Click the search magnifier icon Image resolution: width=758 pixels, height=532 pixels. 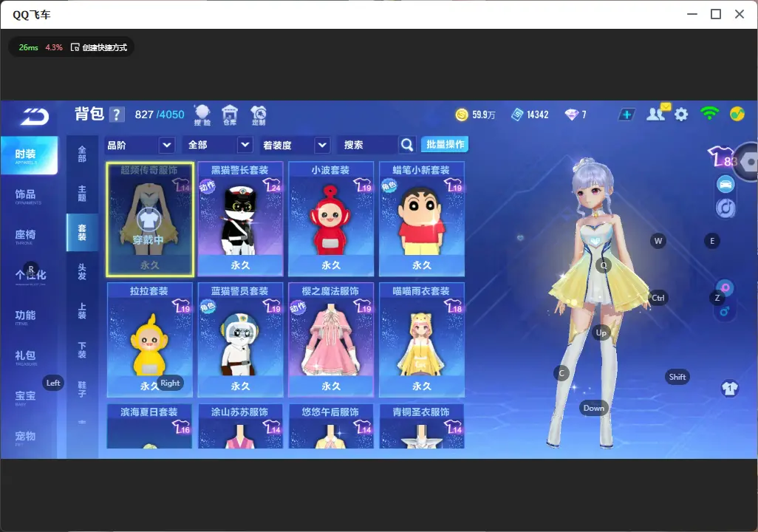click(x=407, y=145)
